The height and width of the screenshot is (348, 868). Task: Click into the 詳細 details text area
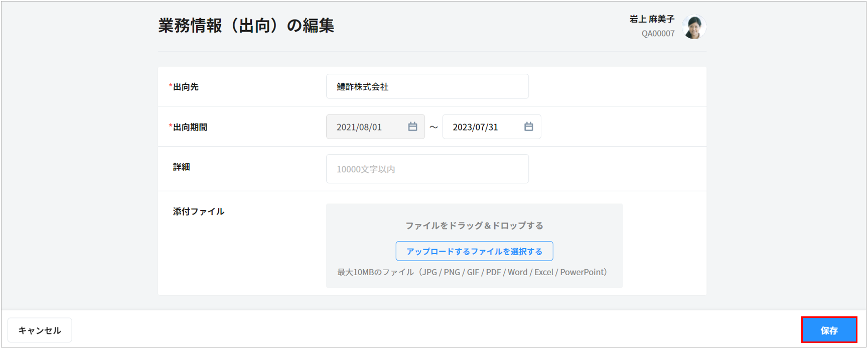coord(427,169)
